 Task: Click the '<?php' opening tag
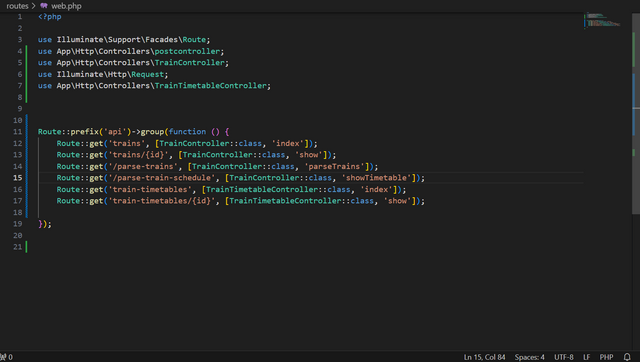pyautogui.click(x=50, y=17)
